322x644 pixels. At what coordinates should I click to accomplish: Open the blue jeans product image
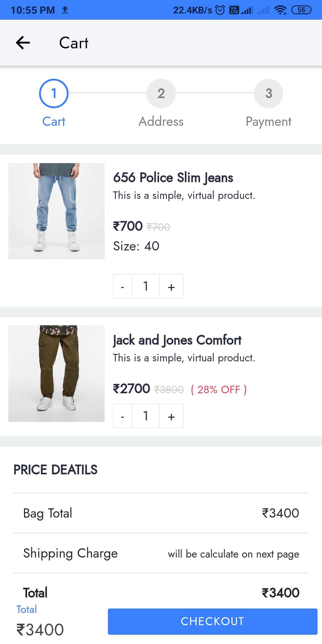point(56,211)
